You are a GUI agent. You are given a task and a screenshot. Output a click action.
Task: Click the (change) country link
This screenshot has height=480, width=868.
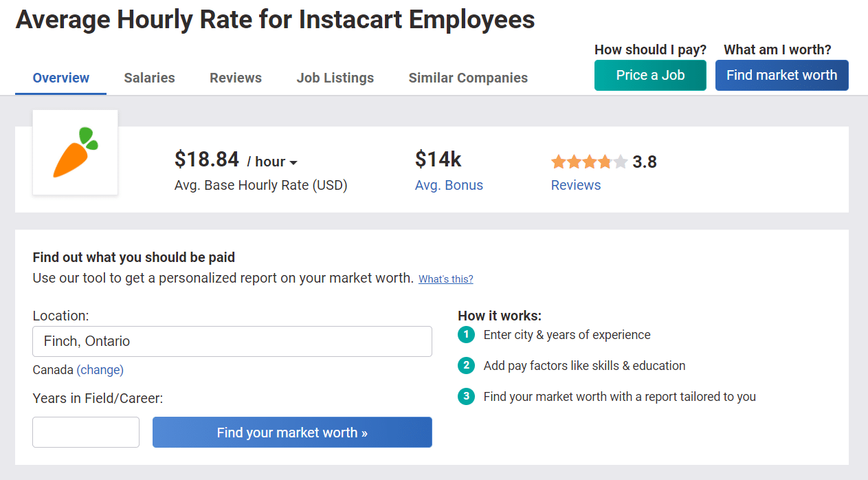[100, 370]
